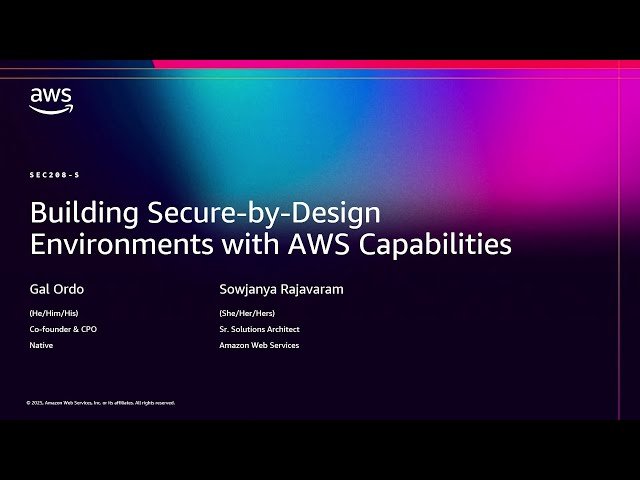Click the "Sr. Solutions Architect" job title
This screenshot has height=480, width=640.
click(x=259, y=329)
